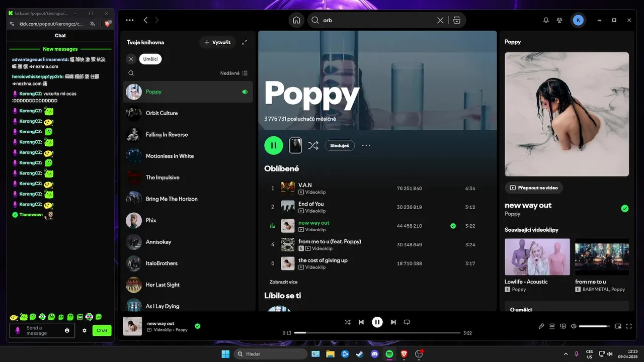Toggle artist shuffle beside the Sleduješ button
The height and width of the screenshot is (362, 644).
pos(313,145)
